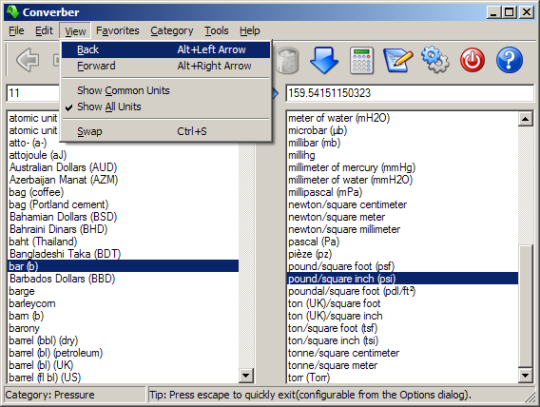The image size is (540, 407).
Task: Select barrel (bl) (petroleum) unit
Action: [x=123, y=353]
